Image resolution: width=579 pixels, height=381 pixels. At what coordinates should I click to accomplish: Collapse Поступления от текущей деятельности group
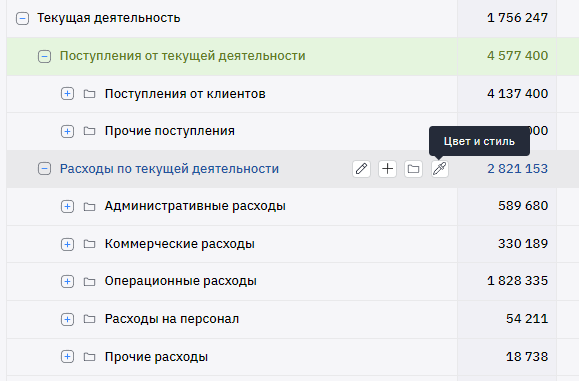pyautogui.click(x=44, y=56)
